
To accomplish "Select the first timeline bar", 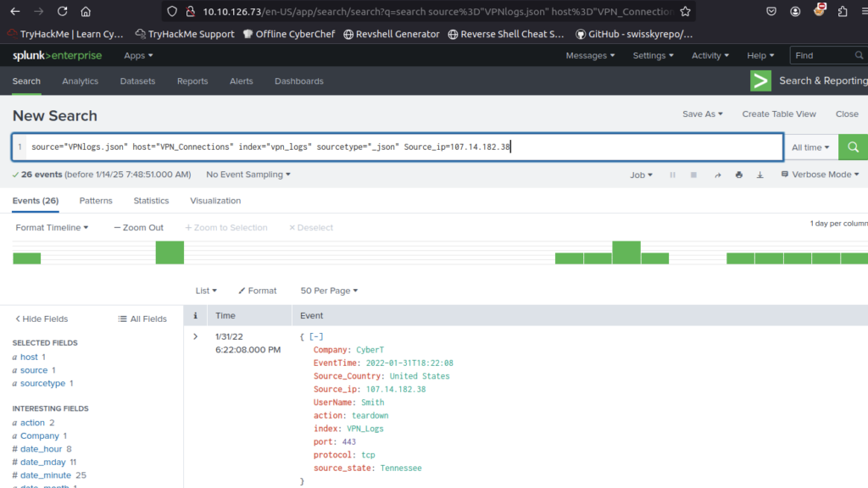I will [26, 258].
